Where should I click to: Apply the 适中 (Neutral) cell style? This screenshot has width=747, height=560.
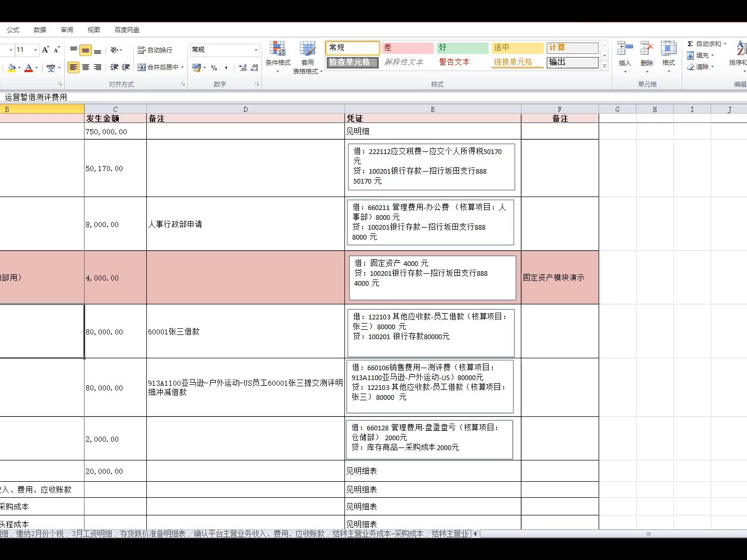tap(518, 48)
